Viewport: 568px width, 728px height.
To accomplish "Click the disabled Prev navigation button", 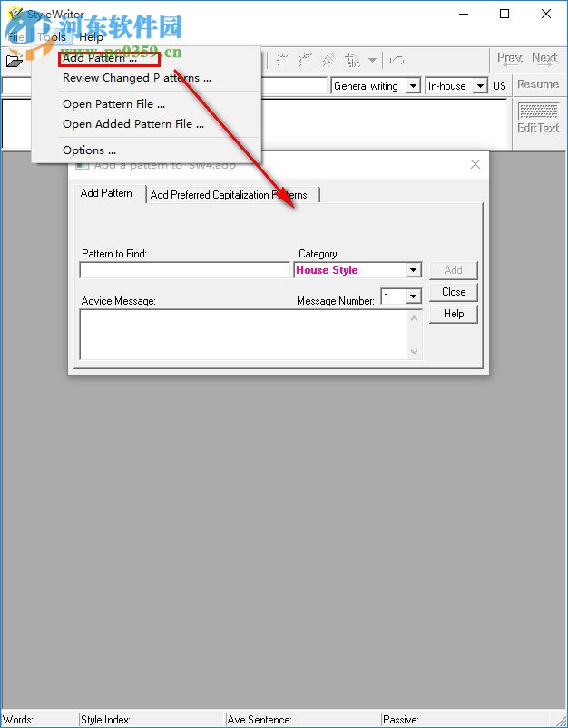I will (510, 59).
